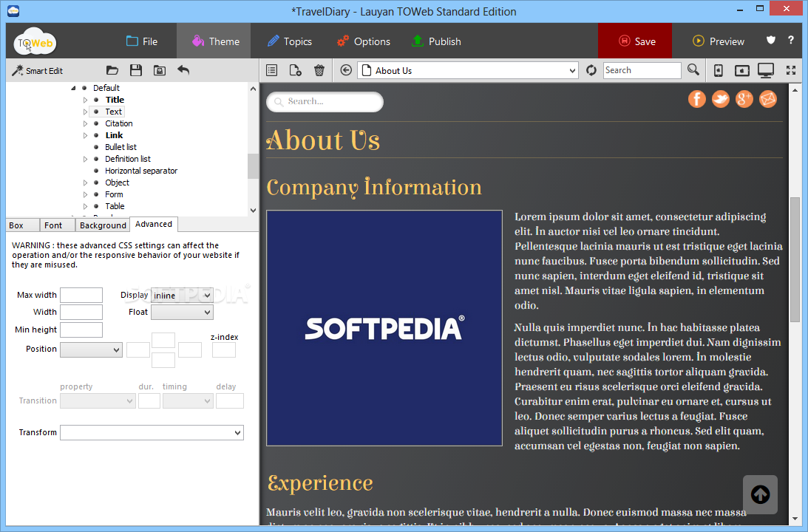
Task: Click the shield icon in header
Action: click(771, 40)
